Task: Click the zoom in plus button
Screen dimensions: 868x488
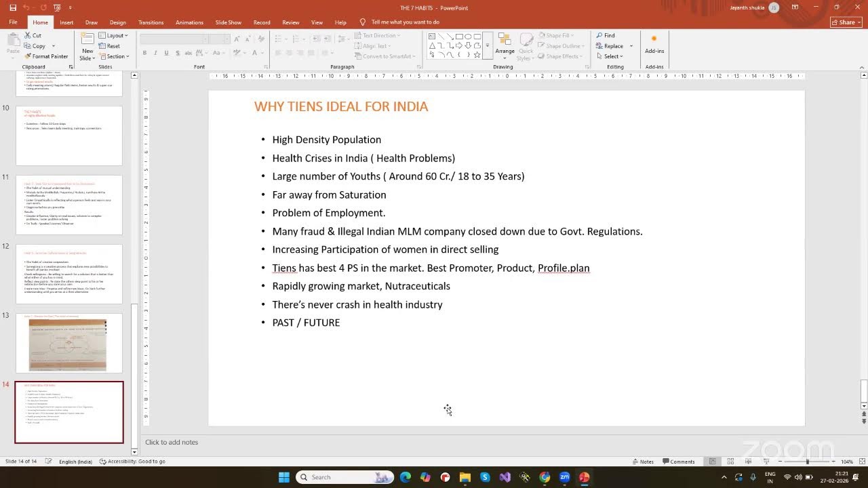Action: click(x=835, y=462)
